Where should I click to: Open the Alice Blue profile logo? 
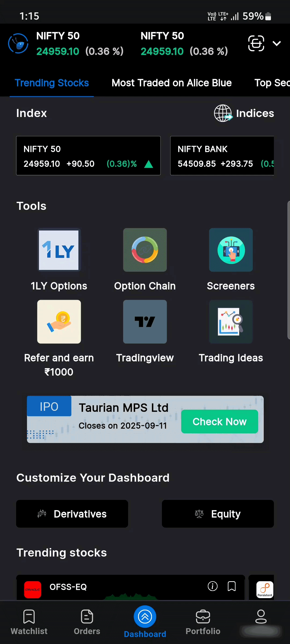[18, 43]
